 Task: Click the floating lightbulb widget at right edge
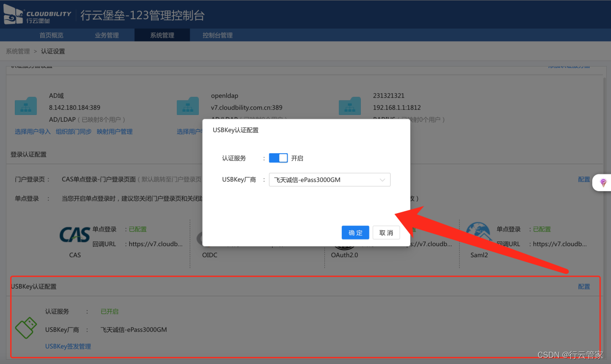tap(603, 182)
